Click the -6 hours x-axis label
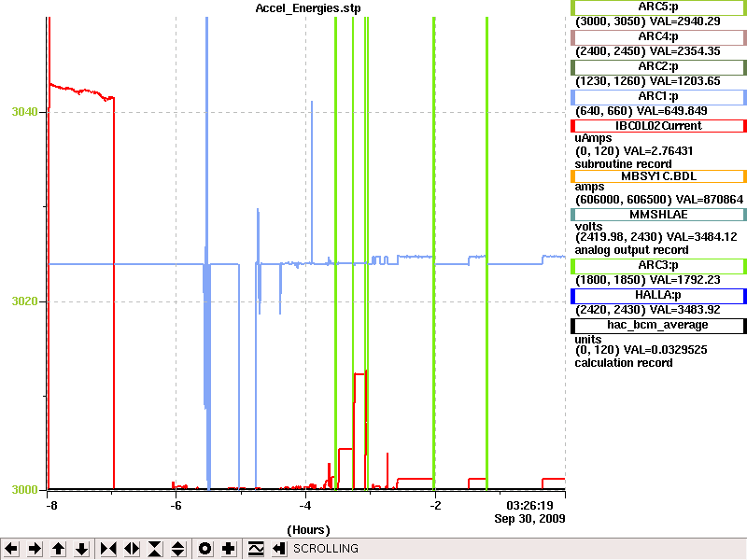747x560 pixels. [176, 506]
